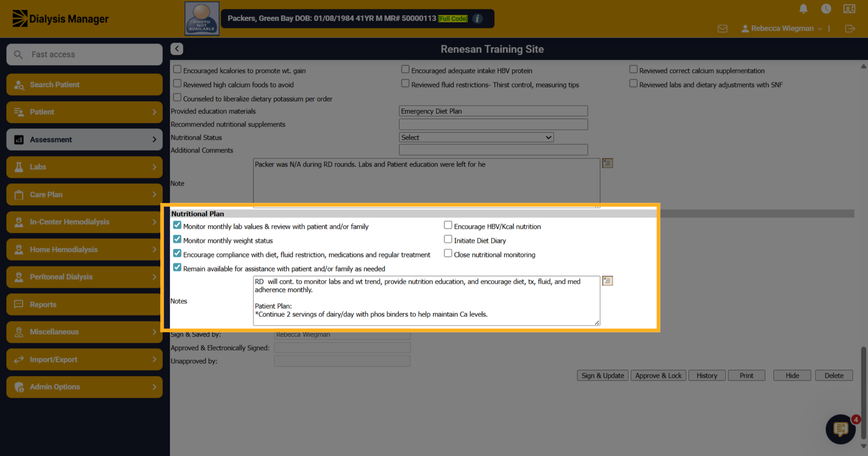Click the Sign & Update button
The height and width of the screenshot is (456, 868).
(603, 375)
